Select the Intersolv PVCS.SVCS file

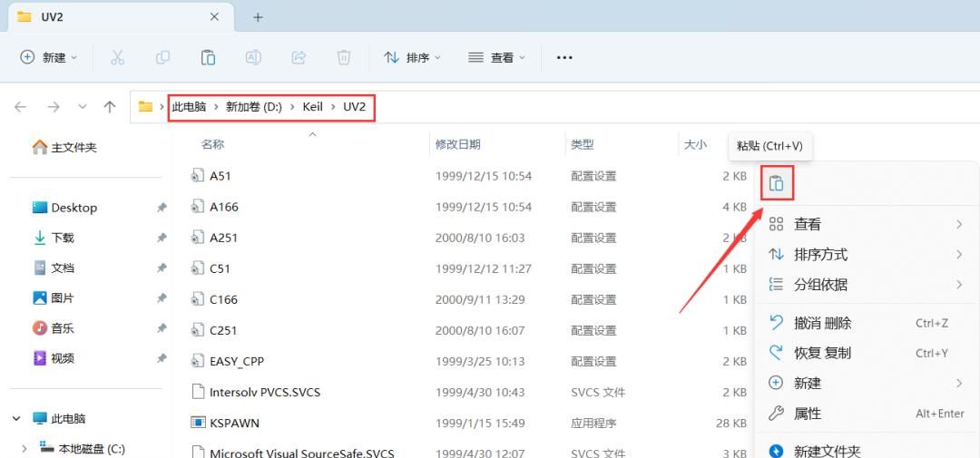[265, 393]
